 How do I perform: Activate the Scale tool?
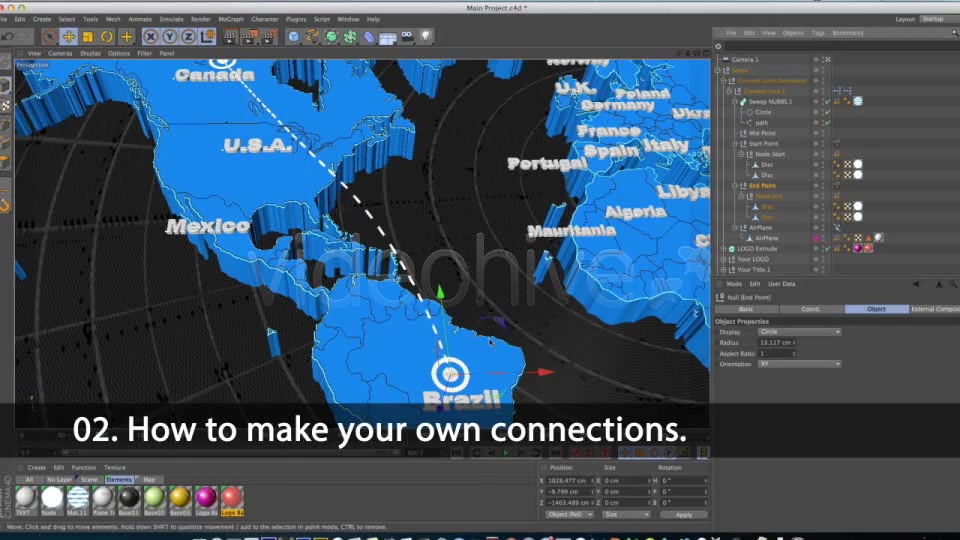[88, 37]
